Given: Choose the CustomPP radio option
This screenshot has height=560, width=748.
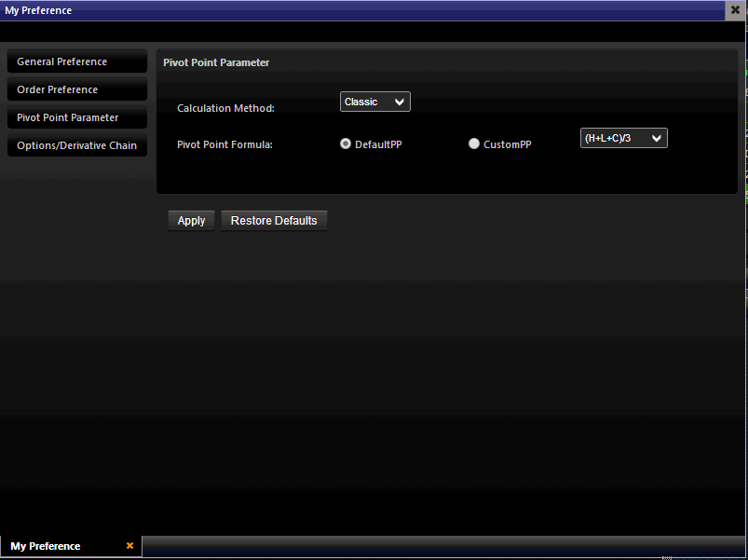Looking at the screenshot, I should 474,143.
